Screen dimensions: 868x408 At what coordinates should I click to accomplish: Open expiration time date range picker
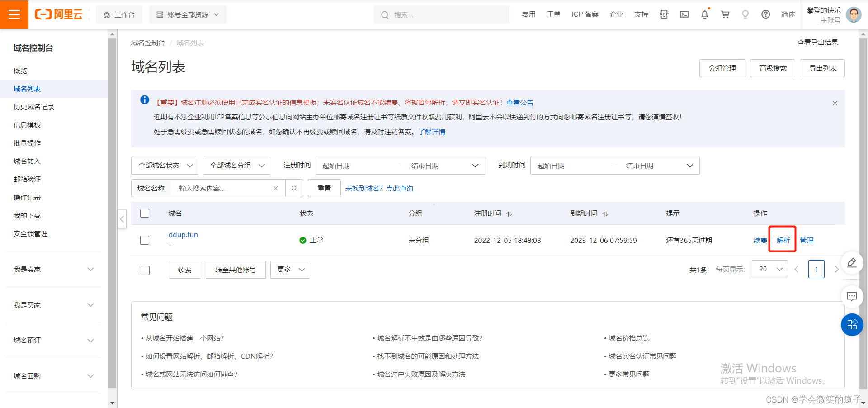tap(615, 166)
